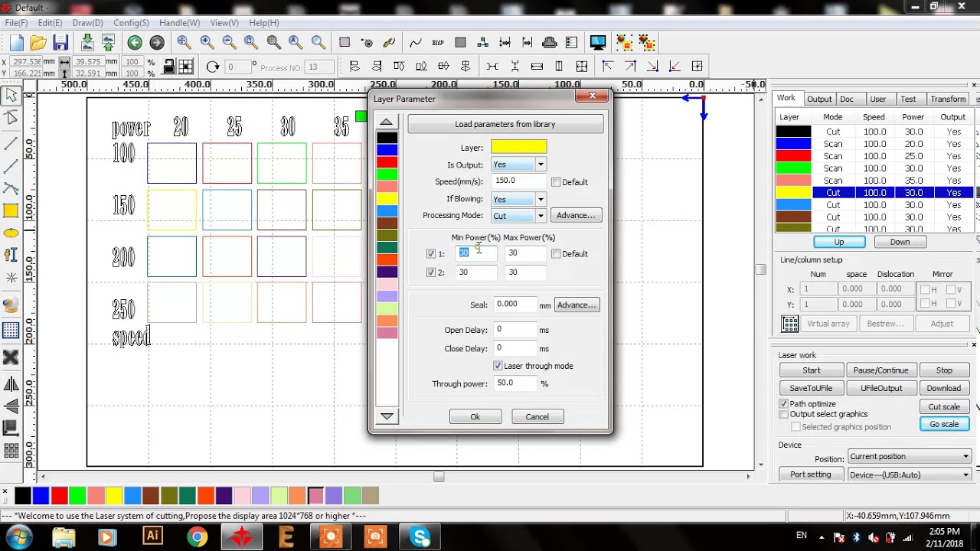
Task: Select the yellow ellipse draw tool
Action: click(11, 233)
